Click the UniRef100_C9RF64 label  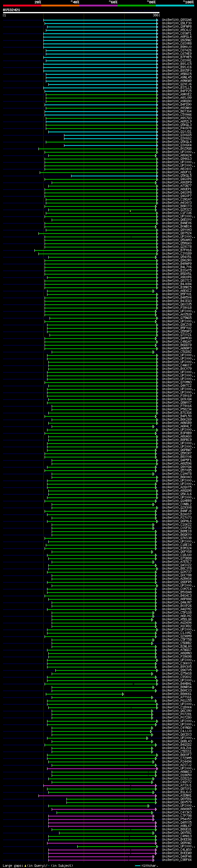pos(177,860)
